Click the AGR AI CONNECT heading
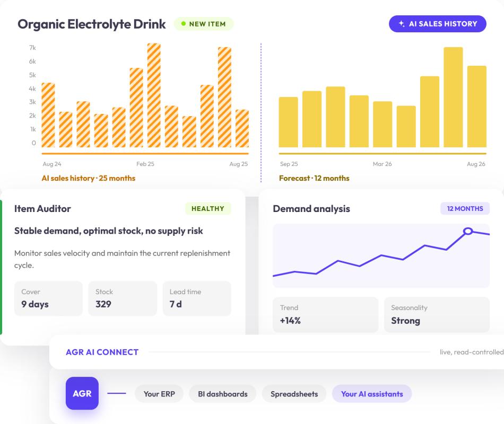The width and height of the screenshot is (504, 424). pos(102,352)
